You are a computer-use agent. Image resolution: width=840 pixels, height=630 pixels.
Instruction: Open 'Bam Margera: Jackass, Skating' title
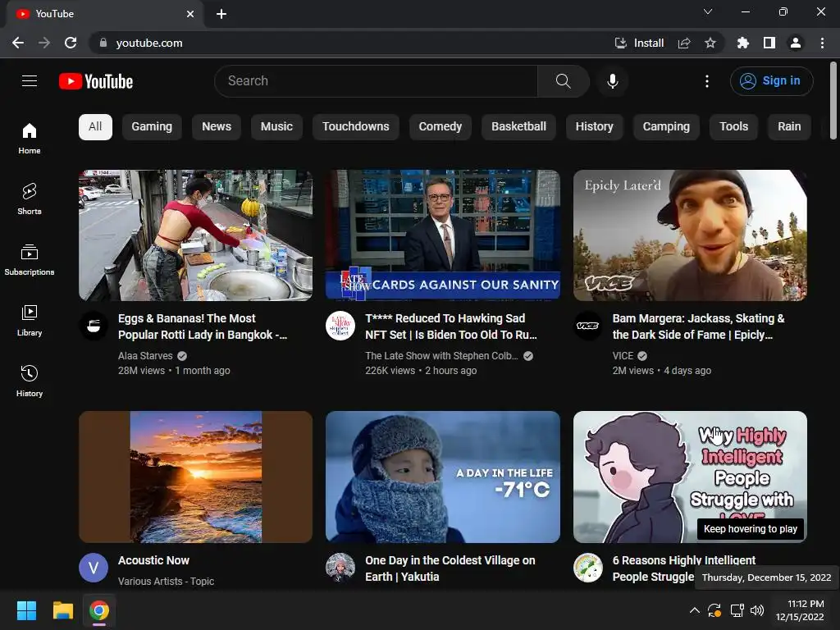coord(699,326)
